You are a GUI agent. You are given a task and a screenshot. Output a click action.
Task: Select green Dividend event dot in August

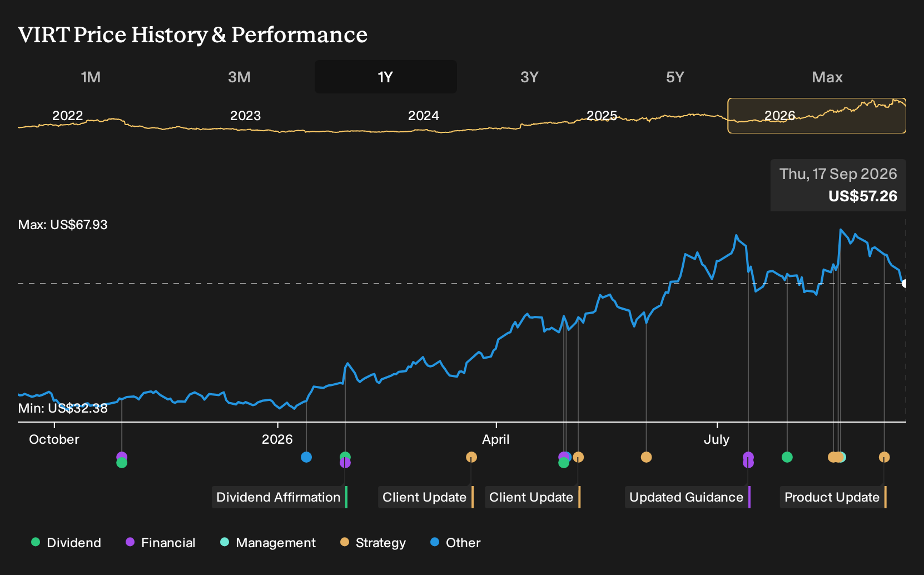click(787, 457)
